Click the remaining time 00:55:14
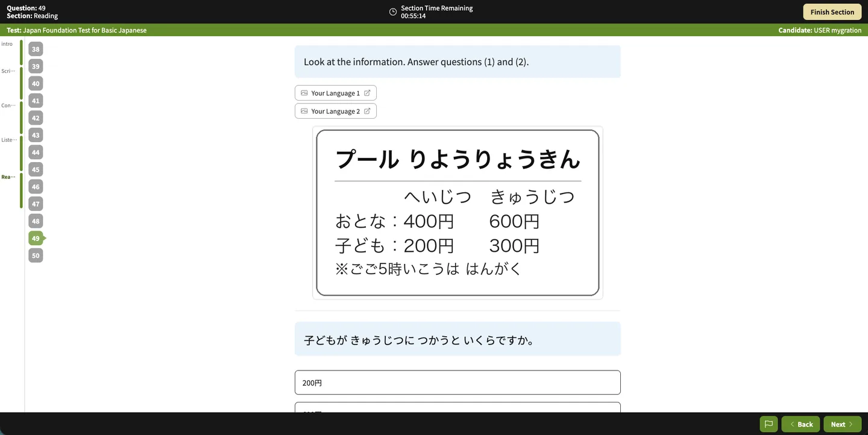868x435 pixels. [x=414, y=16]
